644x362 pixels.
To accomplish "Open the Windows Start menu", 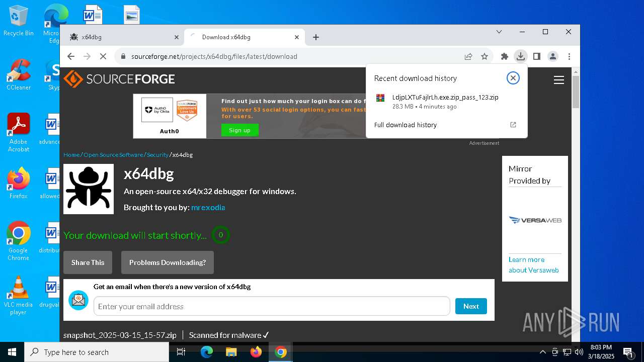I will [12, 352].
